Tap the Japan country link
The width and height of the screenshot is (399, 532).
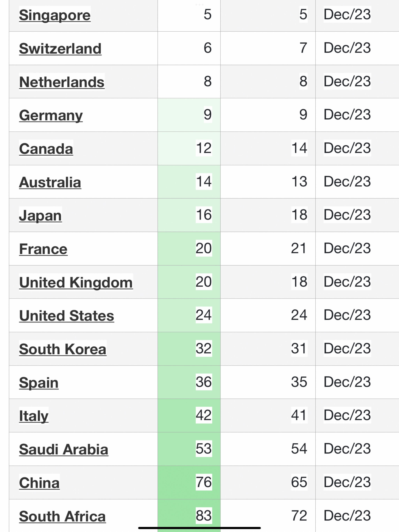click(x=41, y=215)
